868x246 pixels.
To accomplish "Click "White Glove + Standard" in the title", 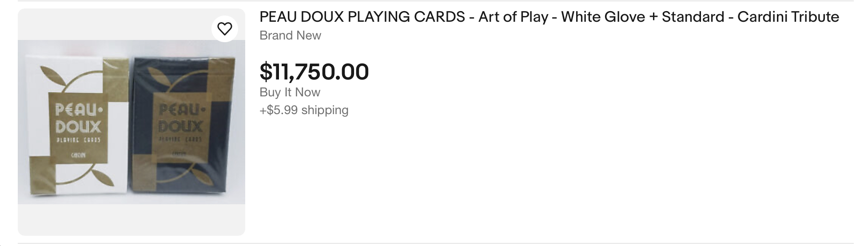I will [642, 17].
